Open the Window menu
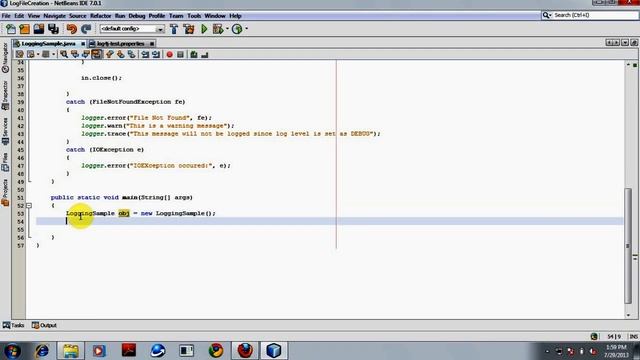The height and width of the screenshot is (360, 640). 215,16
